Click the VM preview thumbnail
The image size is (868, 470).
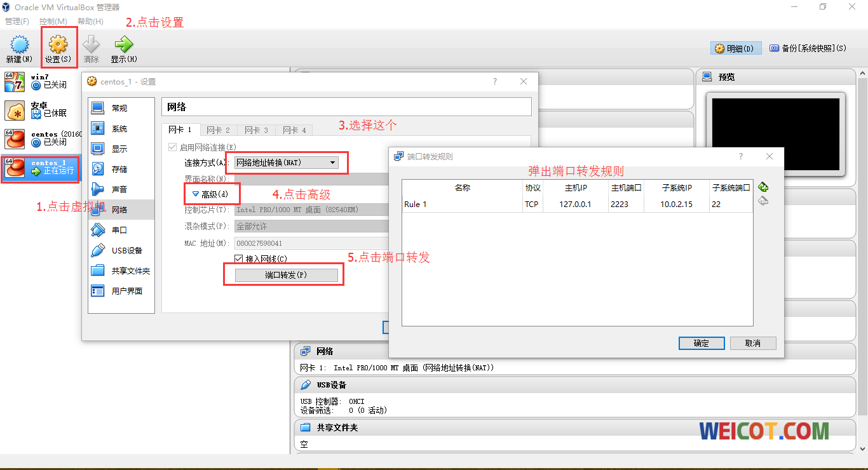(776, 134)
